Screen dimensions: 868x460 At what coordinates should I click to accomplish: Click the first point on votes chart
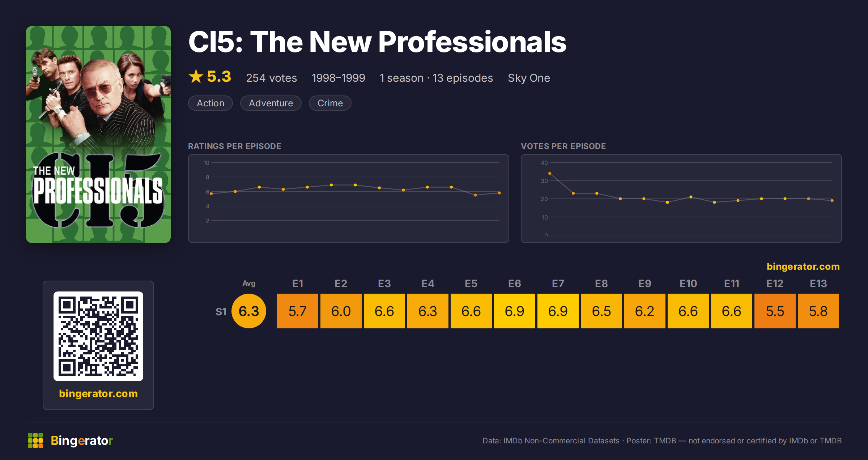coord(550,174)
